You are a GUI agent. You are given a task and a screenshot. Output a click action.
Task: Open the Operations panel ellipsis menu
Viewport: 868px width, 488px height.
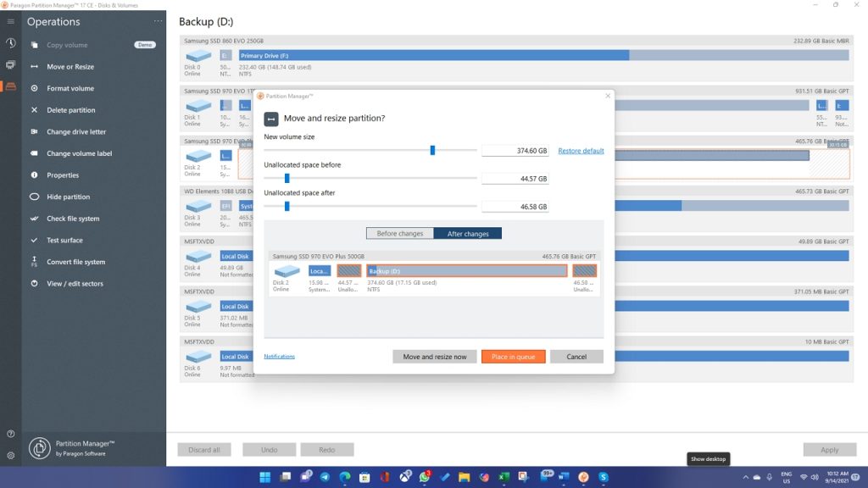tap(158, 20)
